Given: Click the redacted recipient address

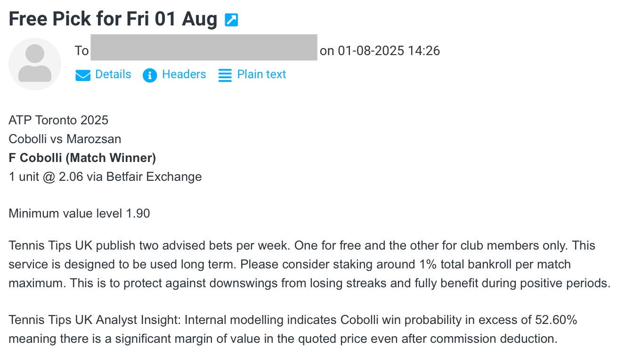Looking at the screenshot, I should (x=203, y=48).
